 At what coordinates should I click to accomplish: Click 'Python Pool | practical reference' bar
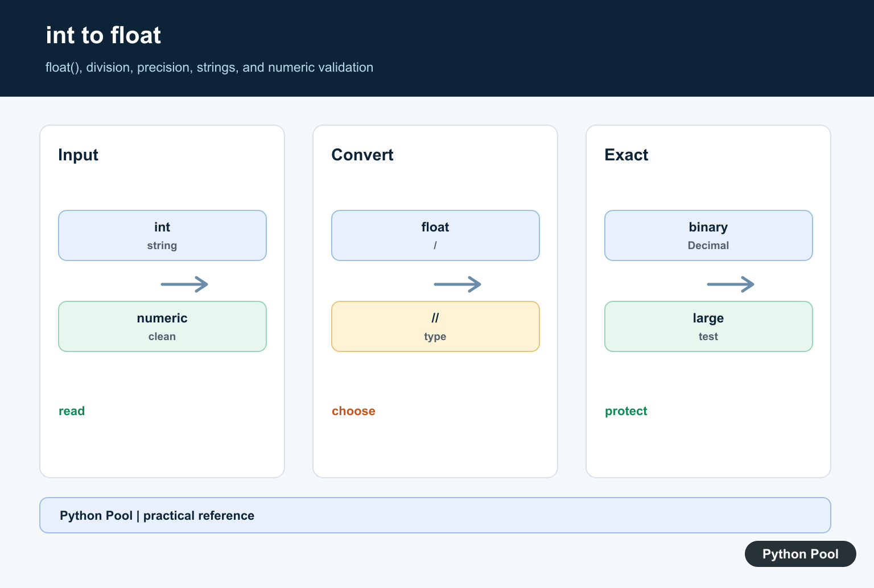click(x=435, y=515)
